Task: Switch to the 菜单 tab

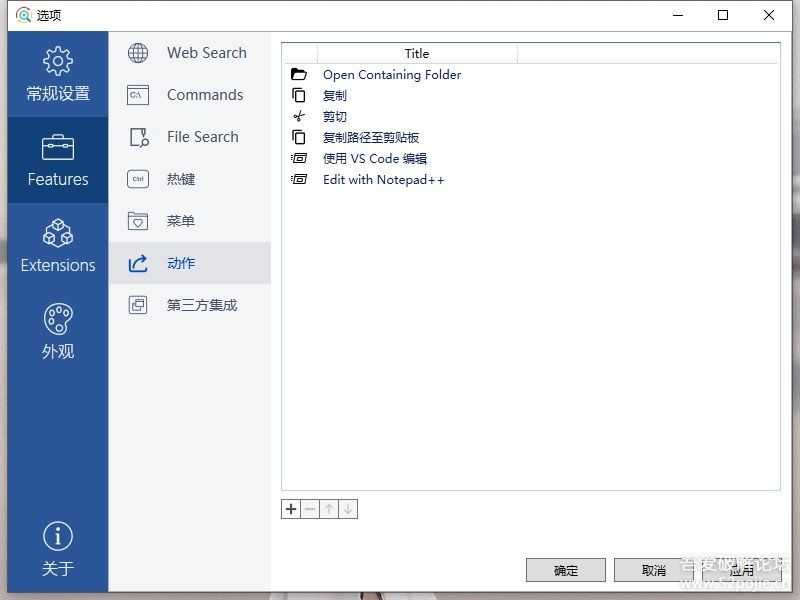Action: [190, 221]
